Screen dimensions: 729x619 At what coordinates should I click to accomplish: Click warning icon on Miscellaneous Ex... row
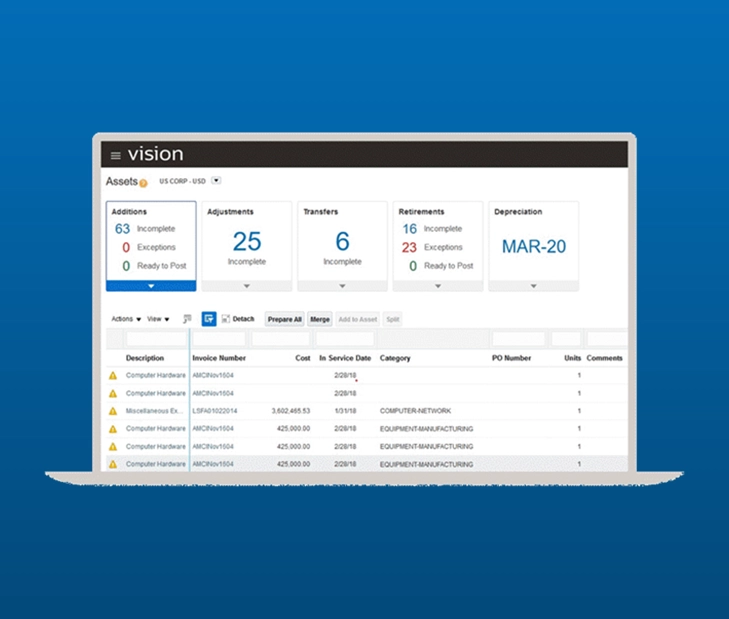113,411
